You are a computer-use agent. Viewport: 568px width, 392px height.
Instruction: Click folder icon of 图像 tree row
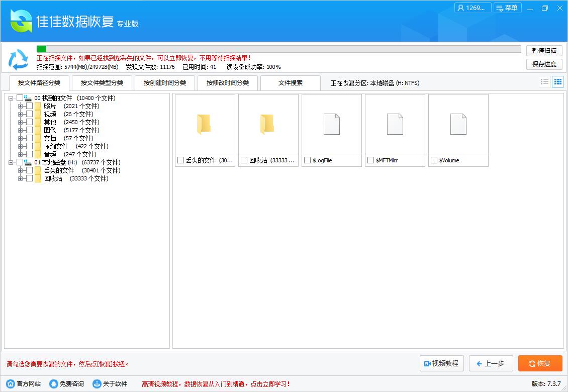[x=38, y=130]
